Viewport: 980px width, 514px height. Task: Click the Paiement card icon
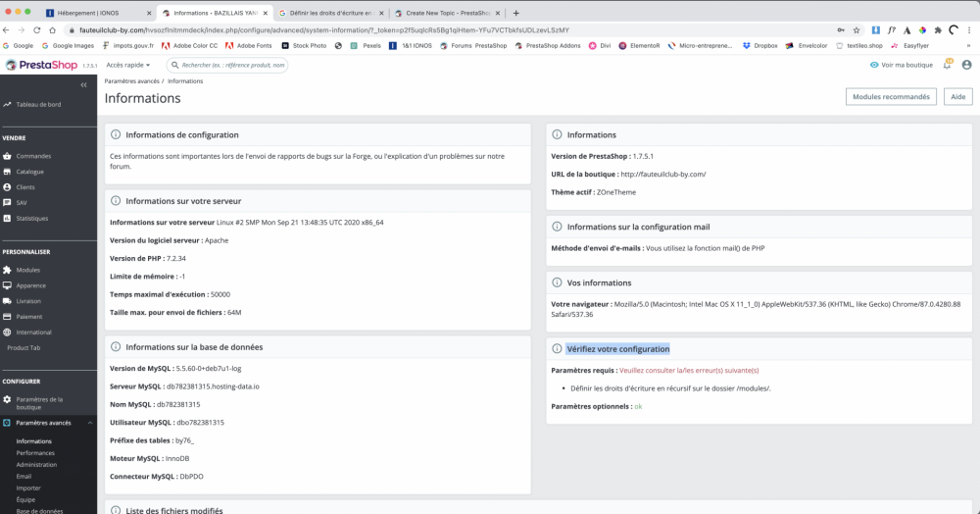7,317
